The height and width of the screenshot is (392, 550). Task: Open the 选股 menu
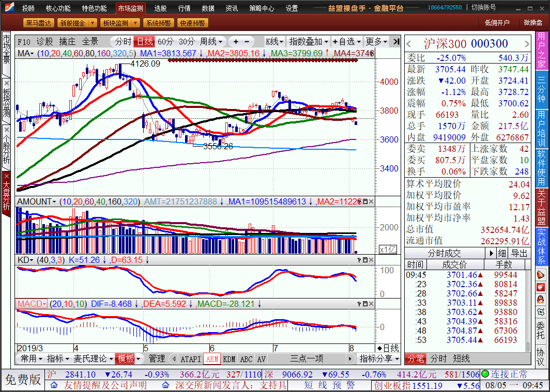[160, 8]
